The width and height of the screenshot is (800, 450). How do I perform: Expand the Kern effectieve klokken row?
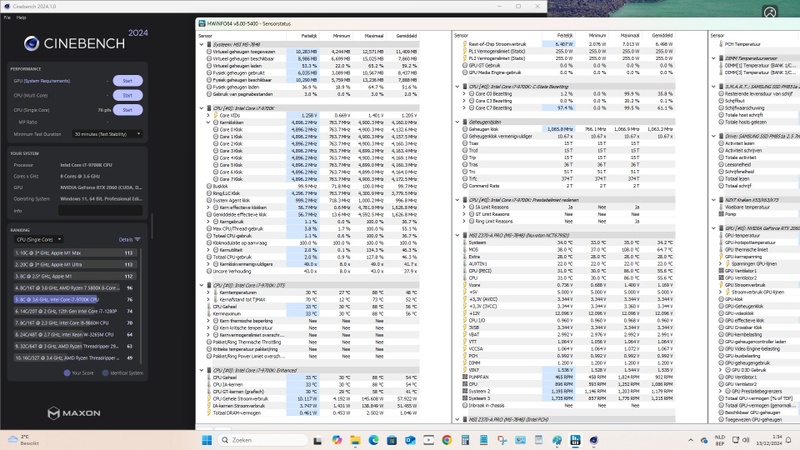pyautogui.click(x=208, y=208)
